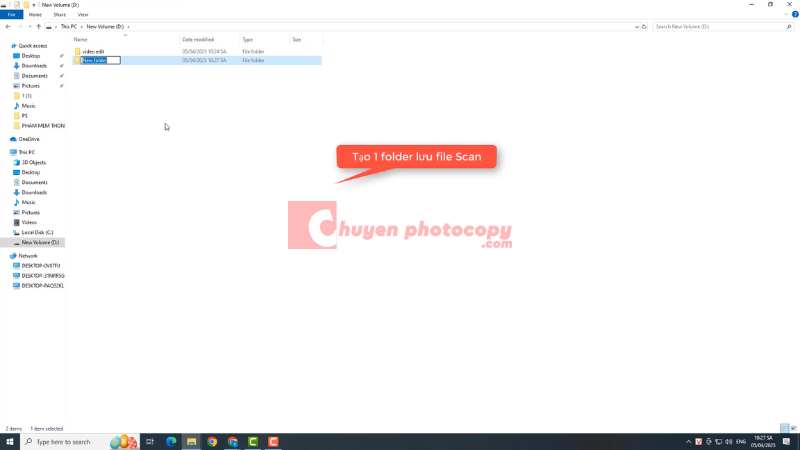This screenshot has width=800, height=450.
Task: Expand the address bar history dropdown
Action: 636,27
